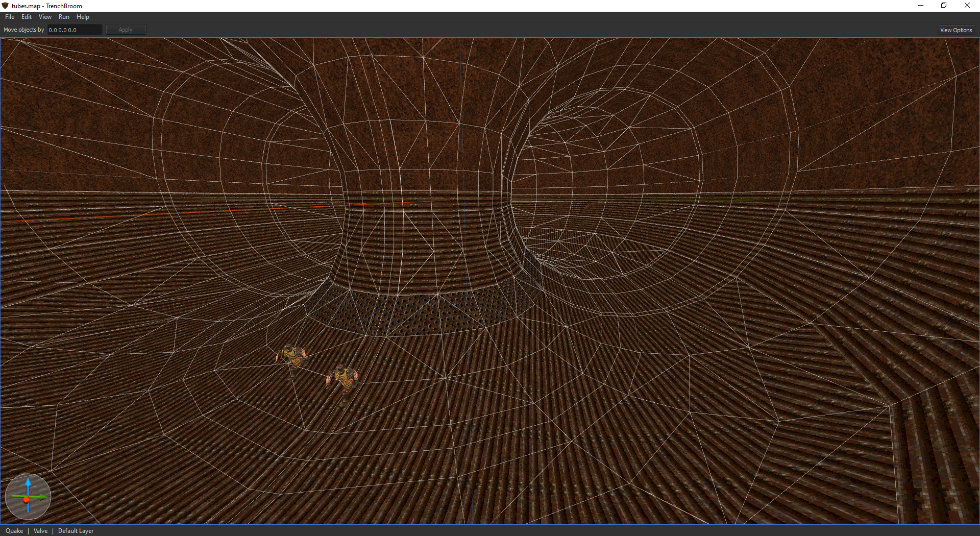Open the File menu
The height and width of the screenshot is (536, 980).
coord(10,17)
